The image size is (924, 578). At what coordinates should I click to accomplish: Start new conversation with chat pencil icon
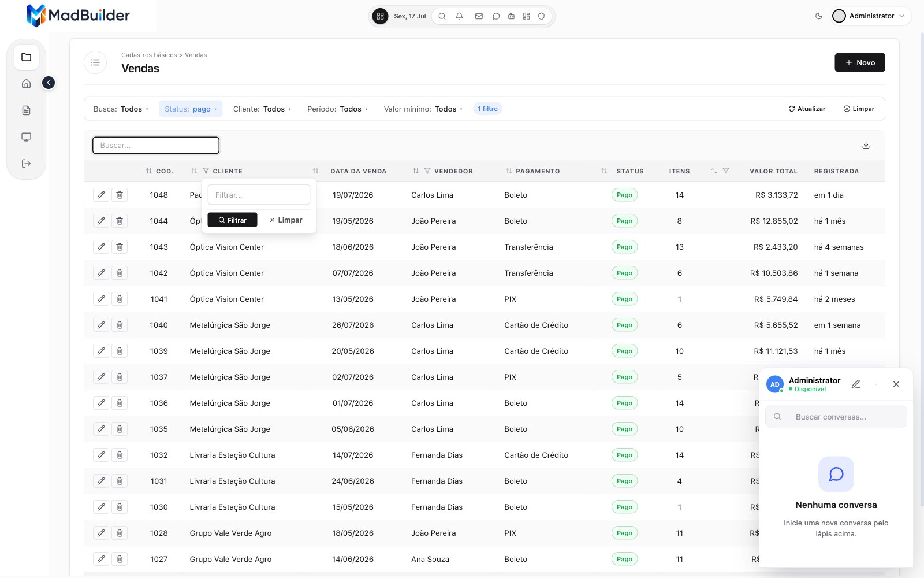tap(856, 384)
